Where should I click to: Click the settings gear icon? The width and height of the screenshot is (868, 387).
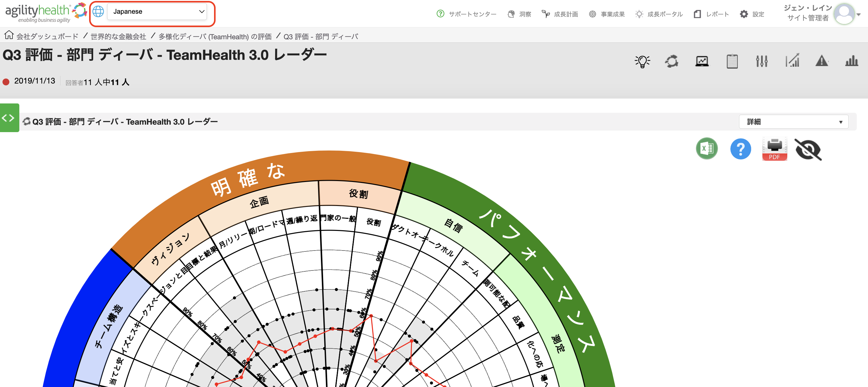click(x=744, y=14)
